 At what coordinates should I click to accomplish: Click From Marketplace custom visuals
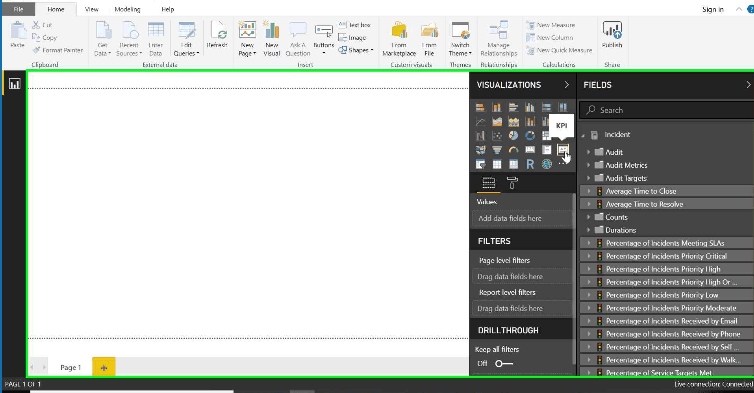(399, 38)
